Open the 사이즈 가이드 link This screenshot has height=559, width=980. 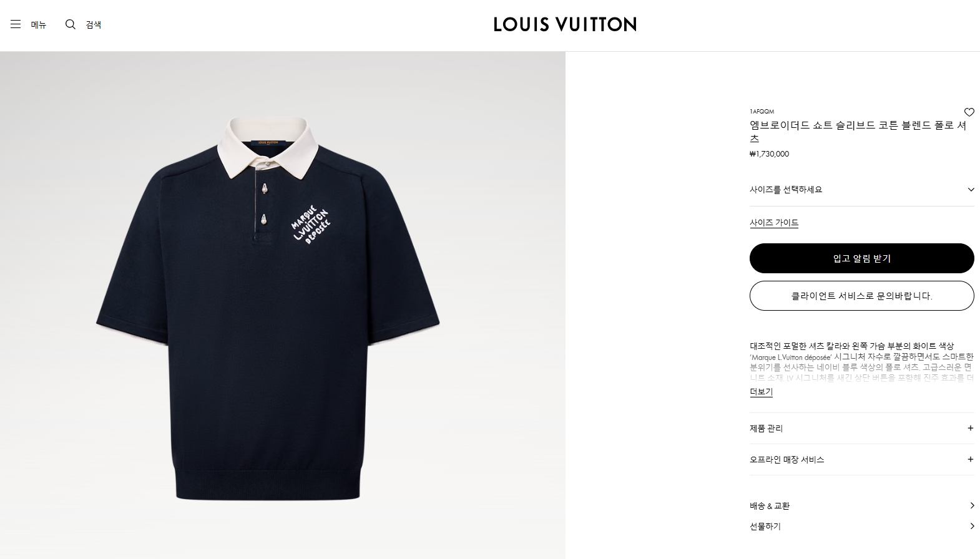pyautogui.click(x=774, y=223)
